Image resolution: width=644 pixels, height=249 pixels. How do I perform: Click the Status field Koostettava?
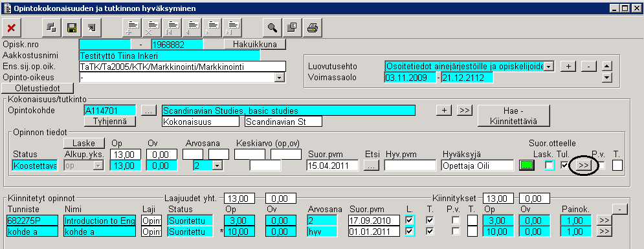pyautogui.click(x=35, y=166)
